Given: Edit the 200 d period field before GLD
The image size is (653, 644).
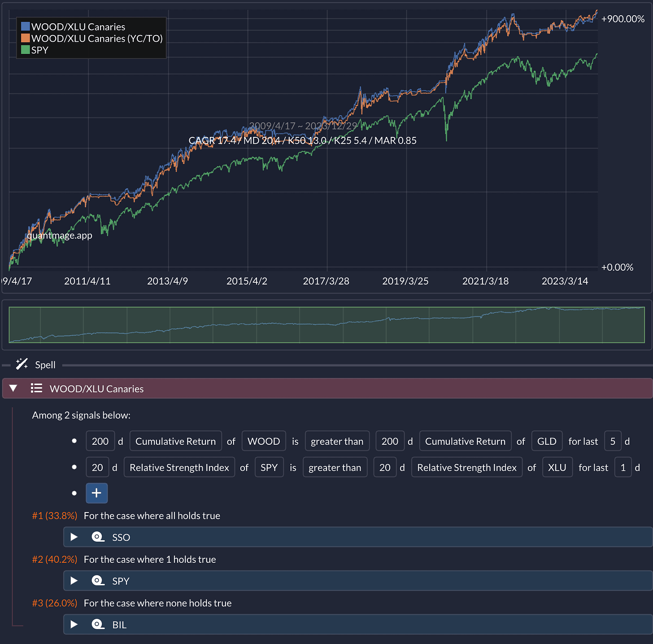Looking at the screenshot, I should point(390,441).
